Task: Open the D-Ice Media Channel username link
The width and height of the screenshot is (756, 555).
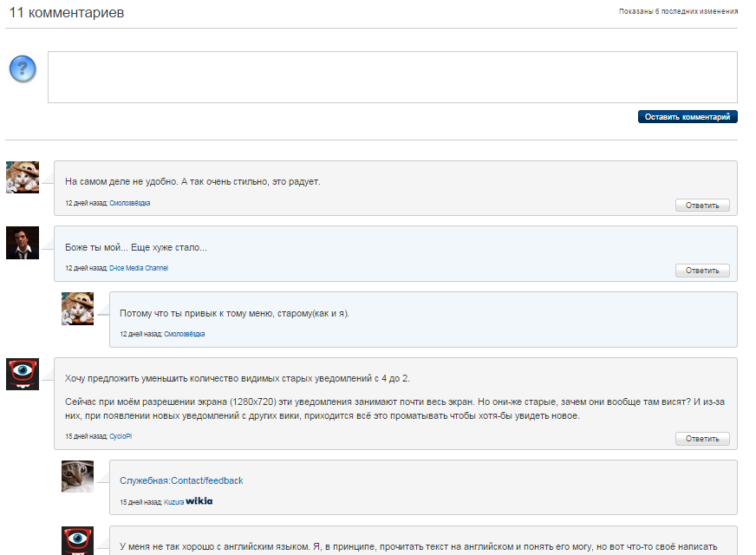Action: [x=139, y=269]
